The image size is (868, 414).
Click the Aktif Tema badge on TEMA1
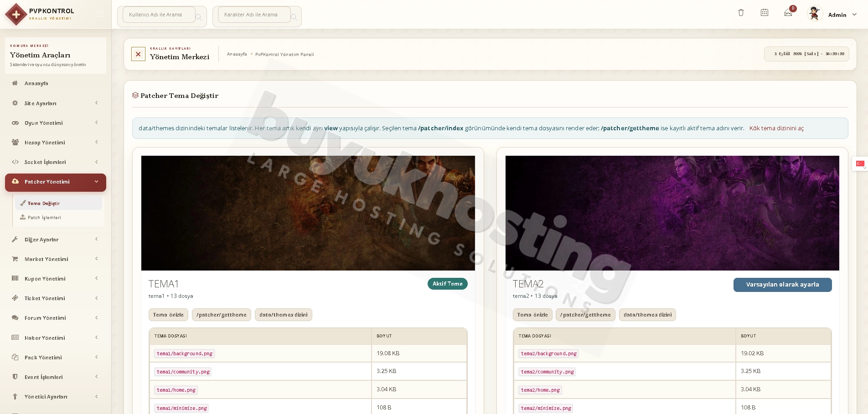click(448, 284)
